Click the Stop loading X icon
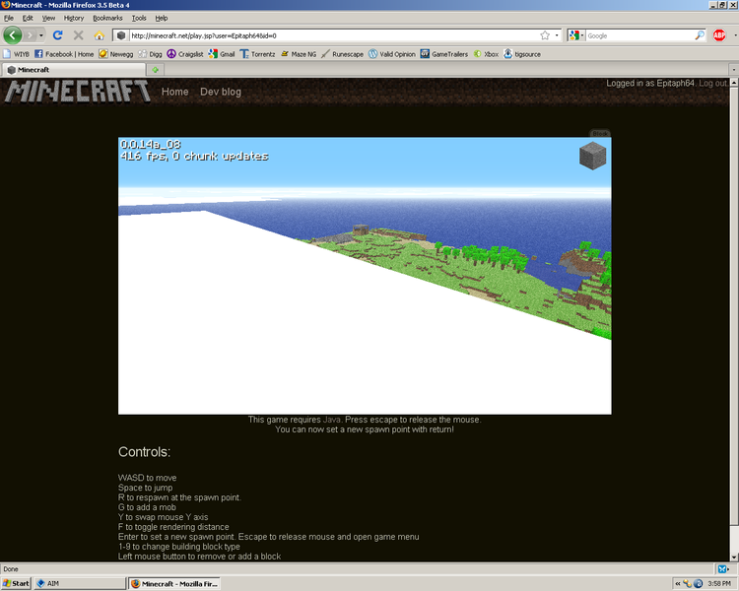 point(79,35)
